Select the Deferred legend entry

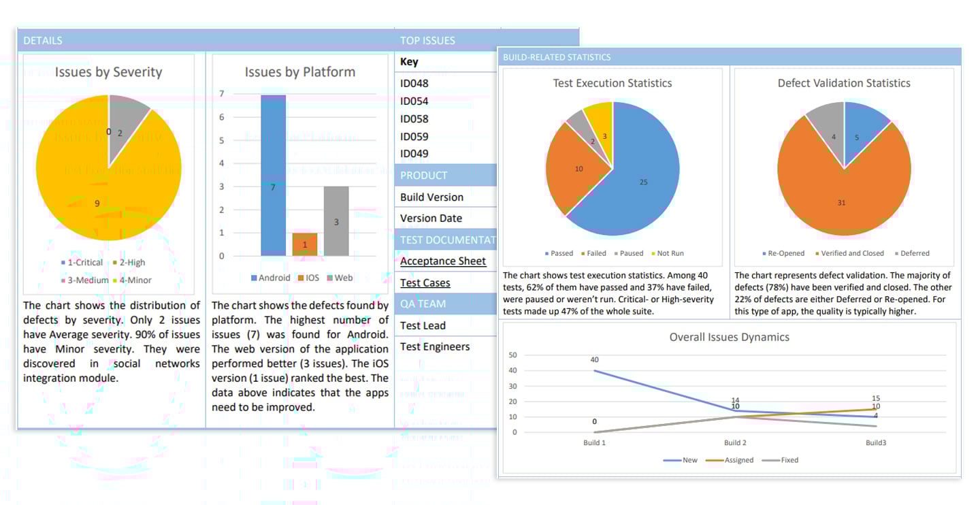[x=914, y=253]
